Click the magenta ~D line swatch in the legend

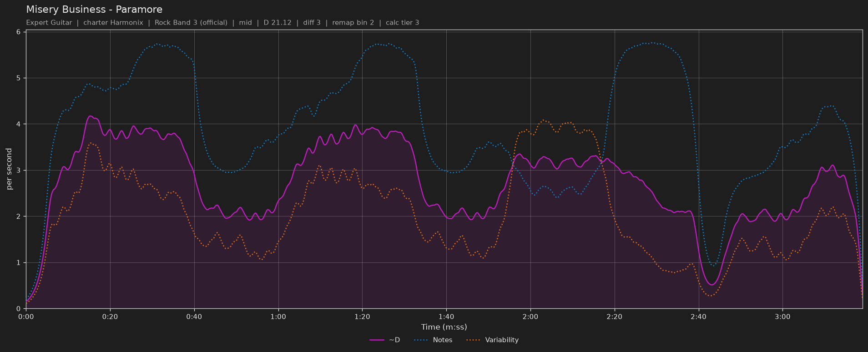tap(377, 340)
